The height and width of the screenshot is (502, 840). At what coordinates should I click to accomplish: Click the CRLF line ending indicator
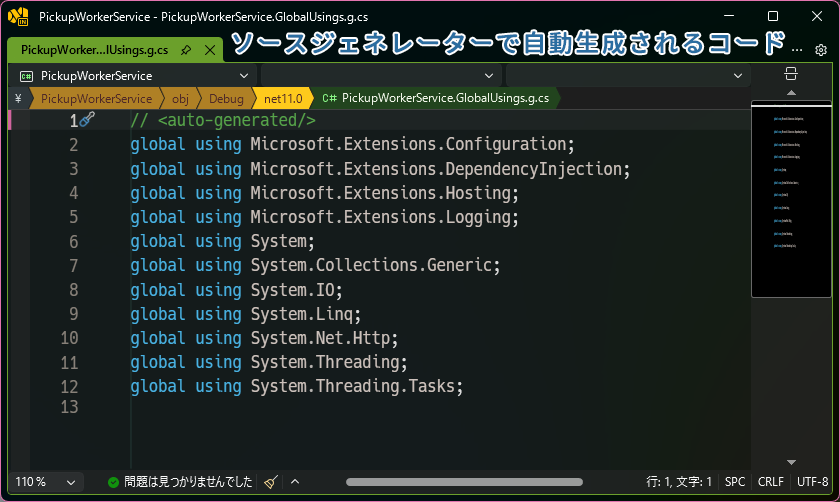(770, 482)
